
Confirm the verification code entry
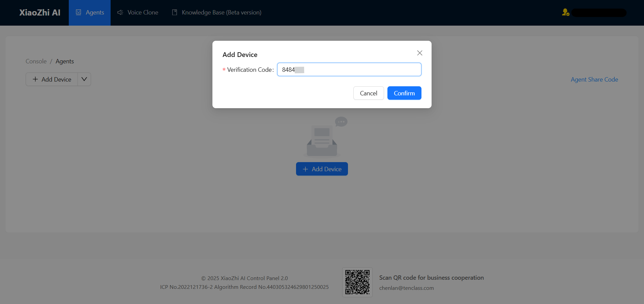[x=404, y=93]
